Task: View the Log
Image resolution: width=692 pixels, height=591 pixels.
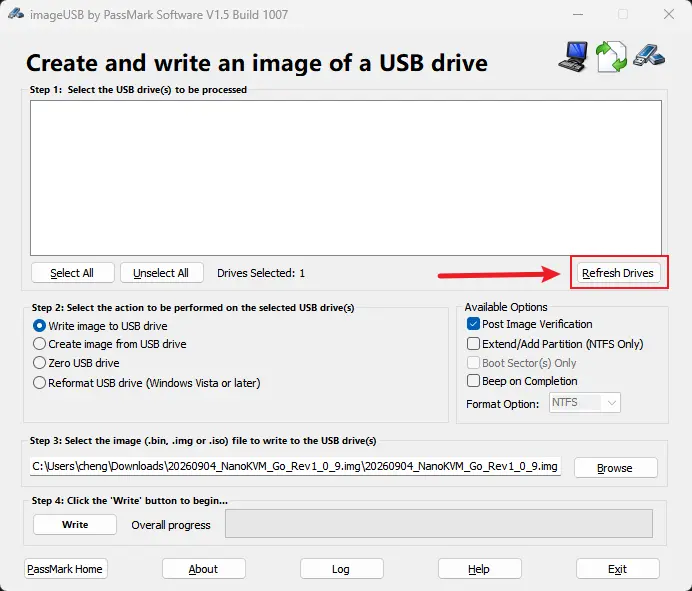Action: coord(342,569)
